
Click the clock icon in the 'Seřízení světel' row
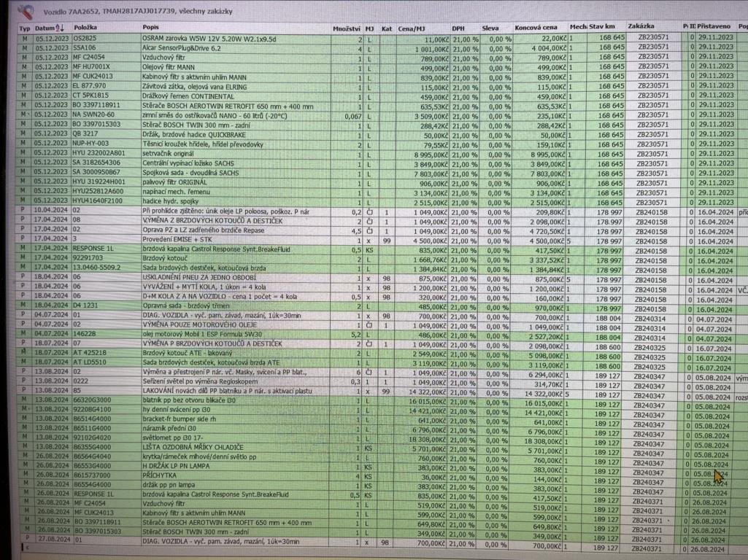coord(369,382)
